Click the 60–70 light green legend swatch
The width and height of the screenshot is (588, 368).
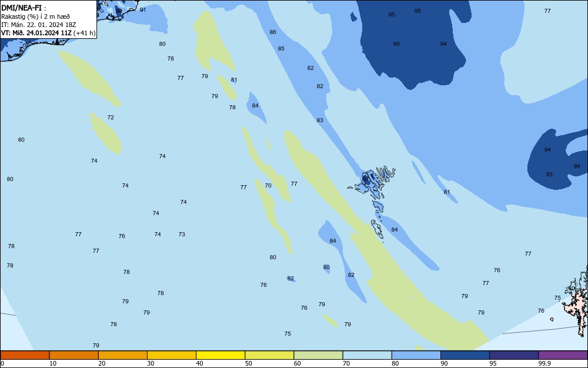pyautogui.click(x=318, y=355)
